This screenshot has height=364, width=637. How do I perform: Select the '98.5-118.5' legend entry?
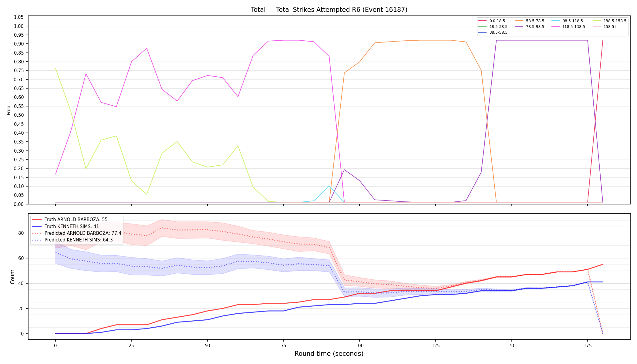point(567,21)
